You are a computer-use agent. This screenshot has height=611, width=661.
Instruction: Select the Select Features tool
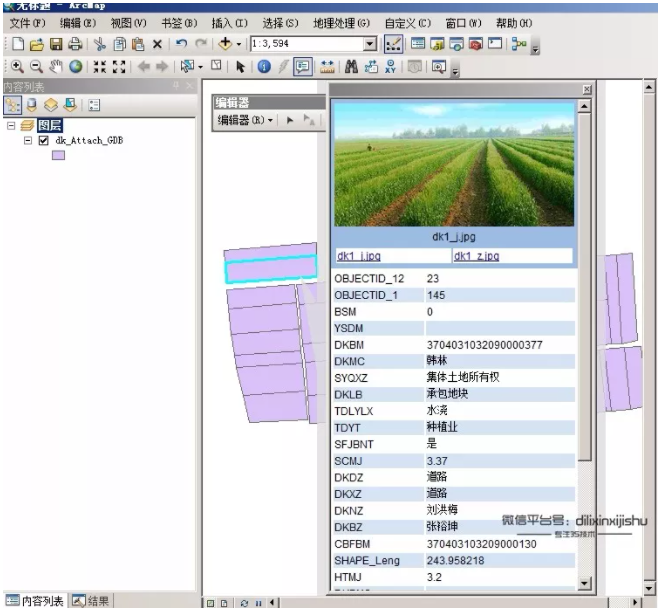[187, 66]
